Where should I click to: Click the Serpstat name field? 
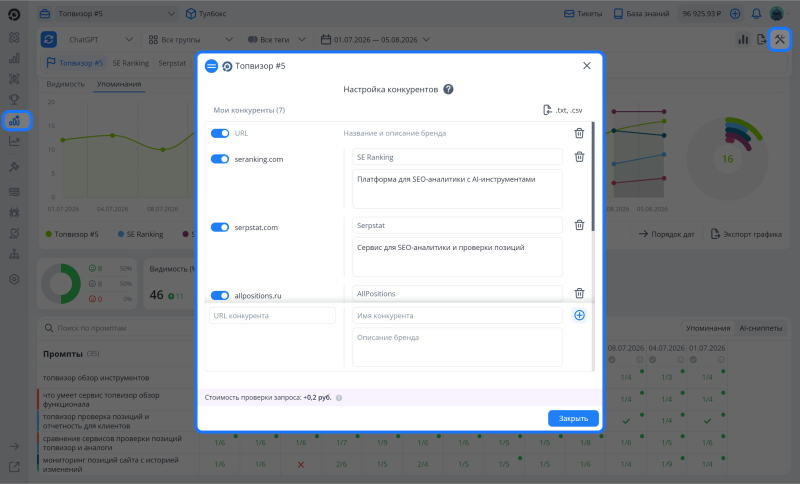pyautogui.click(x=457, y=225)
